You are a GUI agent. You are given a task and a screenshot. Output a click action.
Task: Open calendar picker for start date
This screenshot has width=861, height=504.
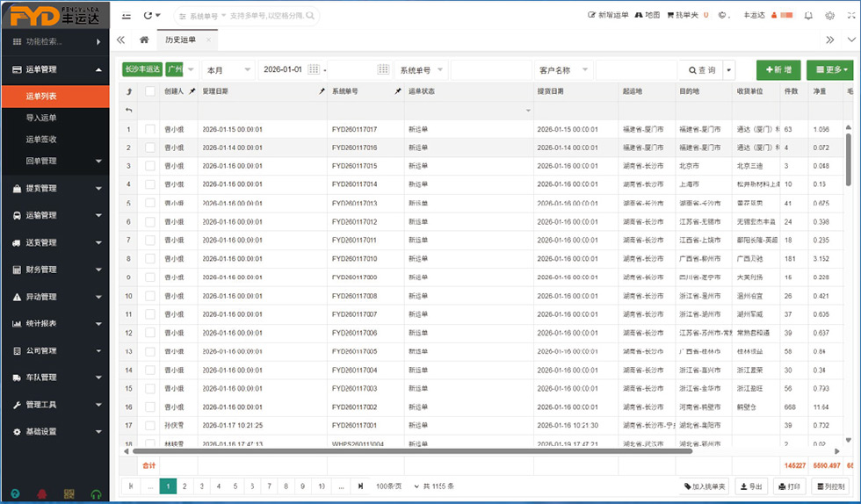click(x=315, y=69)
